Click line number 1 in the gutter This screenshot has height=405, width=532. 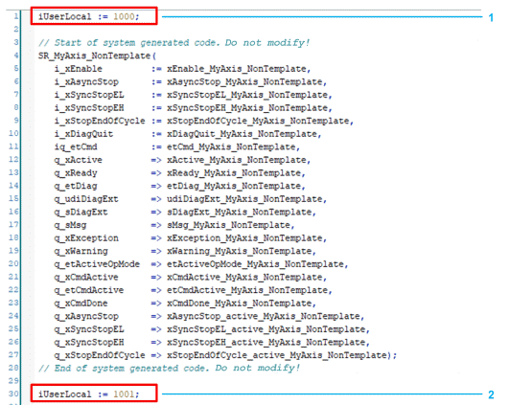coord(15,16)
